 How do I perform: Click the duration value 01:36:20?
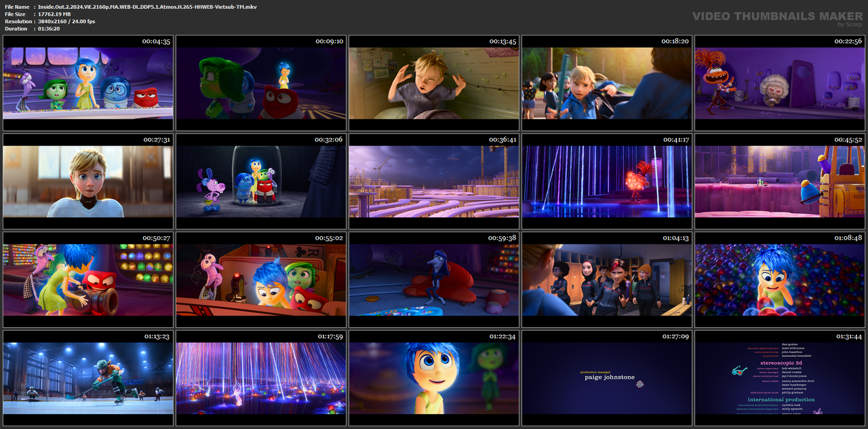point(49,29)
